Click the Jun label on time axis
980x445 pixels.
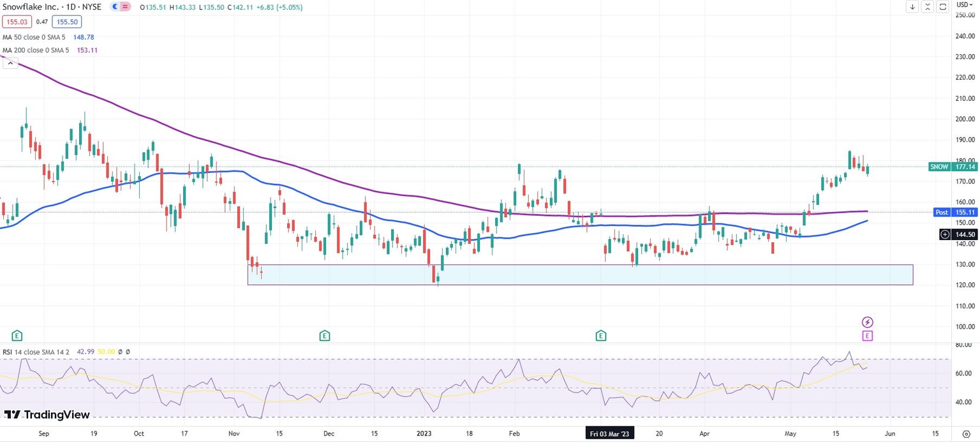891,434
